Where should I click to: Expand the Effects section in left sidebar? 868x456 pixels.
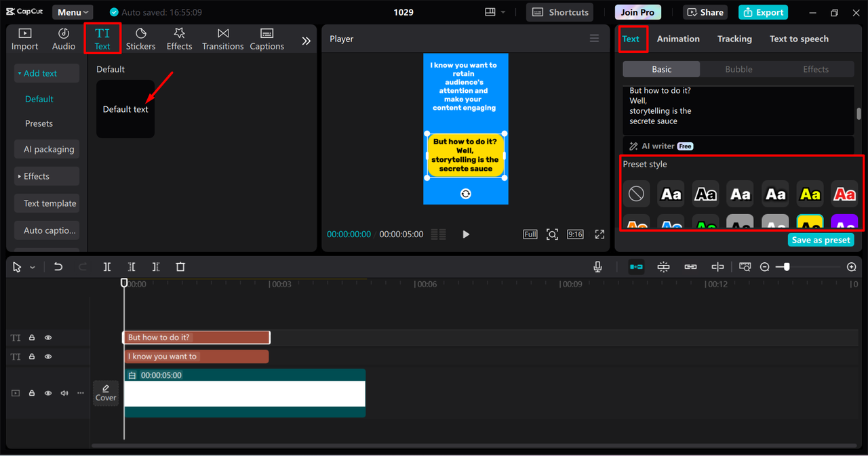[47, 176]
